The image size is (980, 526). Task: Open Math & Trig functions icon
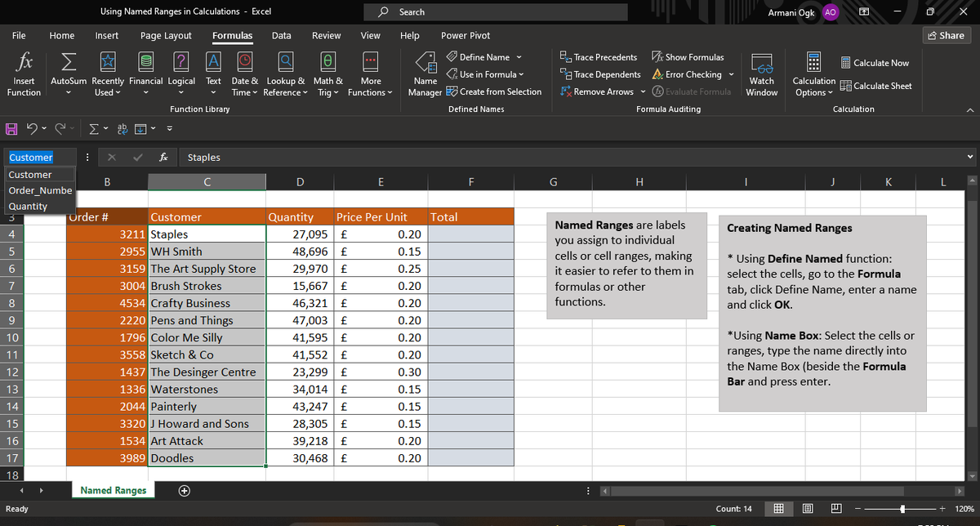[327, 61]
